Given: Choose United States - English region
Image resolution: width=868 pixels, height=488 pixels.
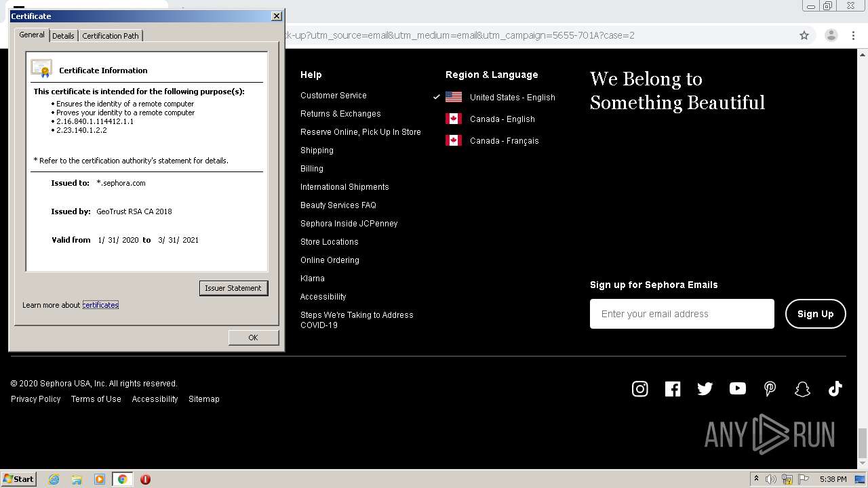Looking at the screenshot, I should coord(513,98).
